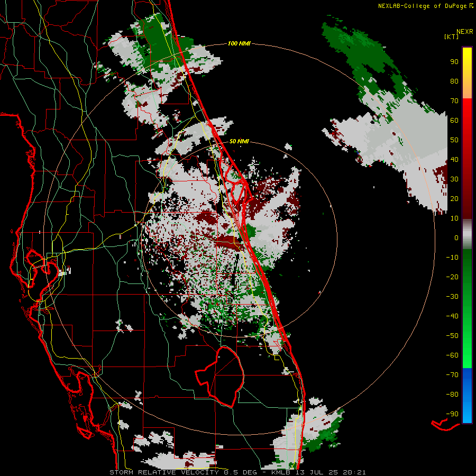Click the 20 value on velocity scale
The width and height of the screenshot is (476, 476).
[454, 198]
